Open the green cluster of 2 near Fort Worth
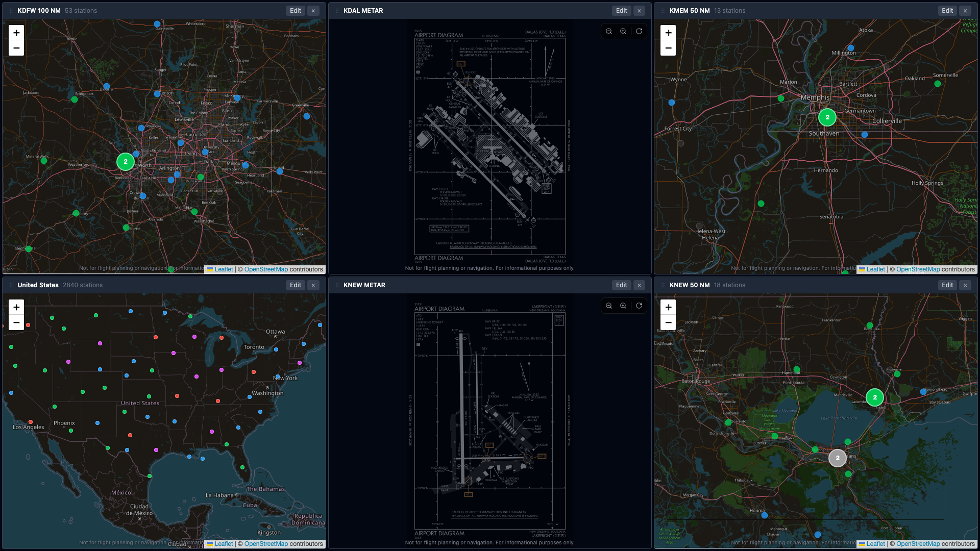This screenshot has height=551, width=980. [x=126, y=162]
